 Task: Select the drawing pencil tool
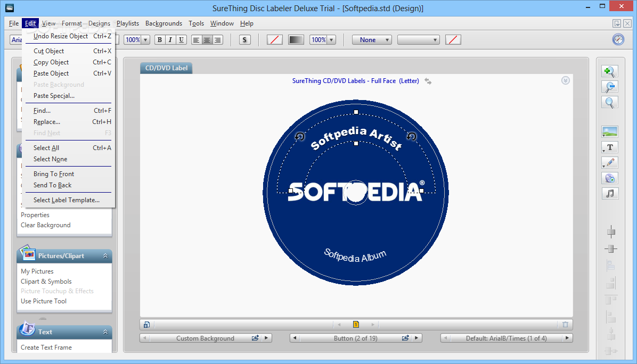[x=610, y=163]
